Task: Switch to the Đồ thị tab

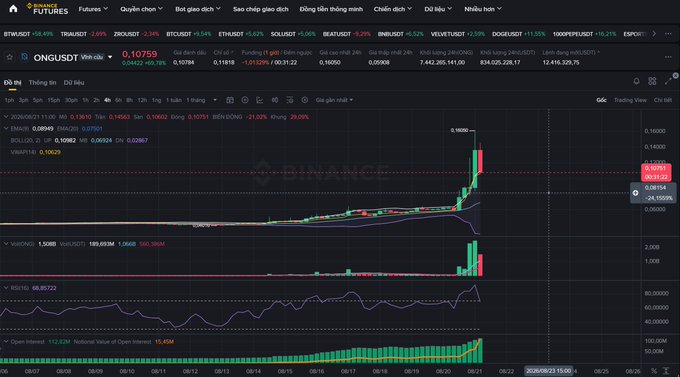Action: pyautogui.click(x=13, y=82)
